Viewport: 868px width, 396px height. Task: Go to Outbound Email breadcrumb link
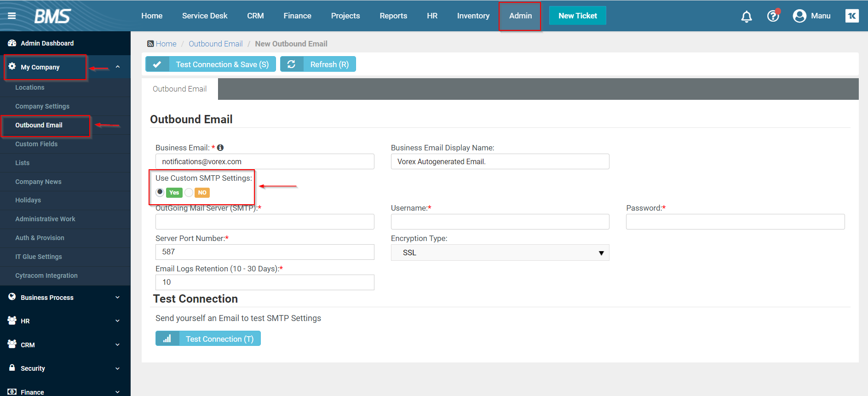tap(215, 44)
